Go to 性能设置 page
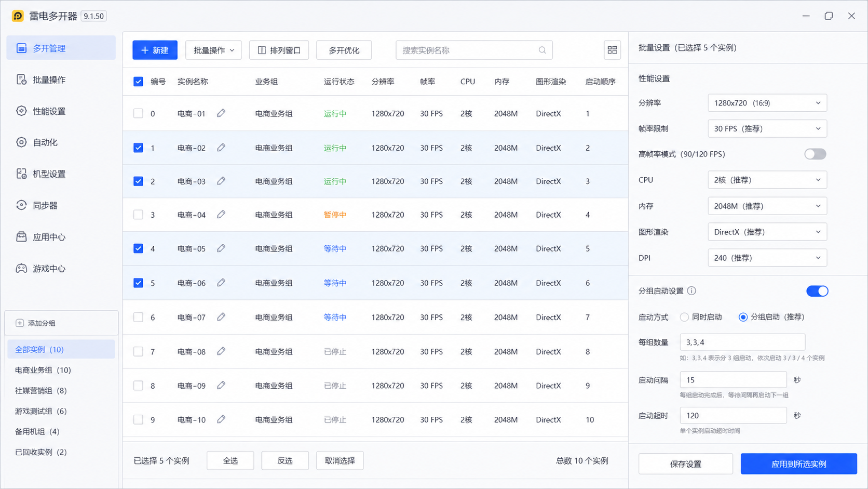868x489 pixels. [x=61, y=111]
